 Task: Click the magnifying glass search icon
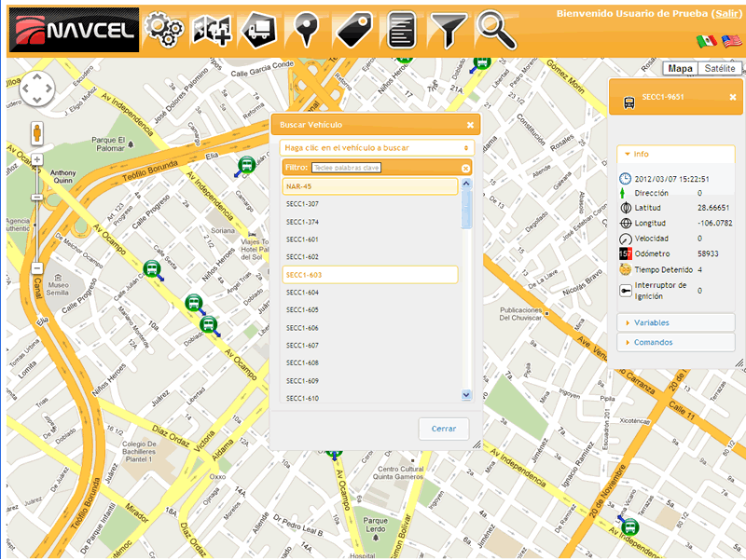tap(496, 30)
